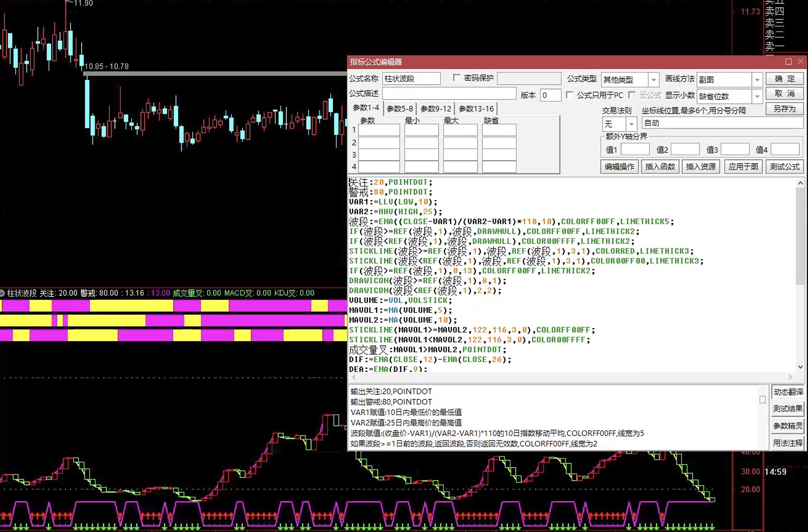Click the code editor vertical scrollbar thumb
The image size is (808, 532).
800,237
